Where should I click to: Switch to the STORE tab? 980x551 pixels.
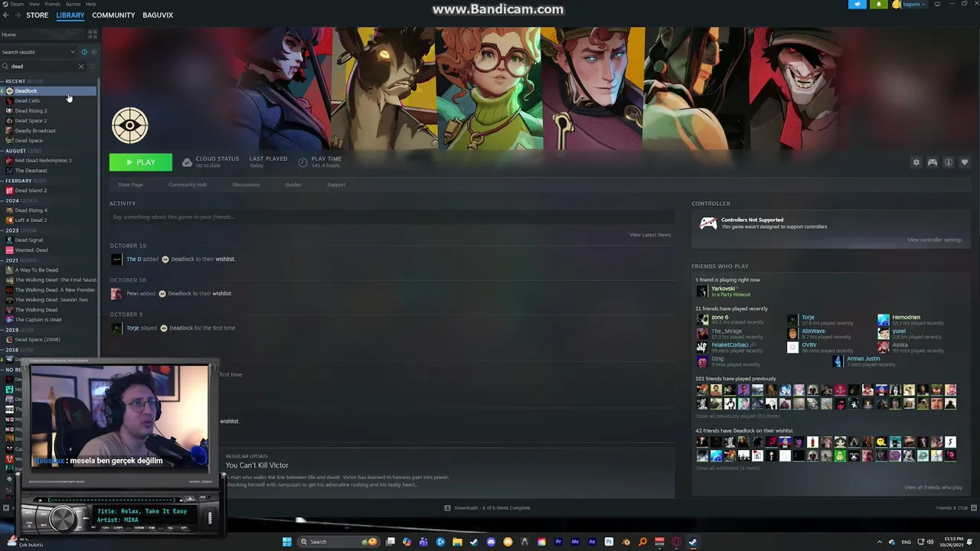click(37, 15)
